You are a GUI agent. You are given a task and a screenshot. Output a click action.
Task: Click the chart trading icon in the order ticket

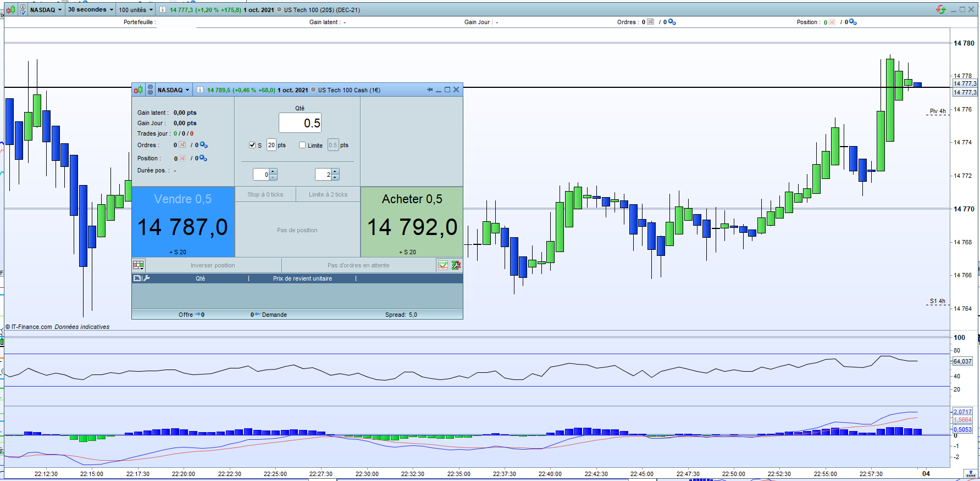tap(443, 265)
